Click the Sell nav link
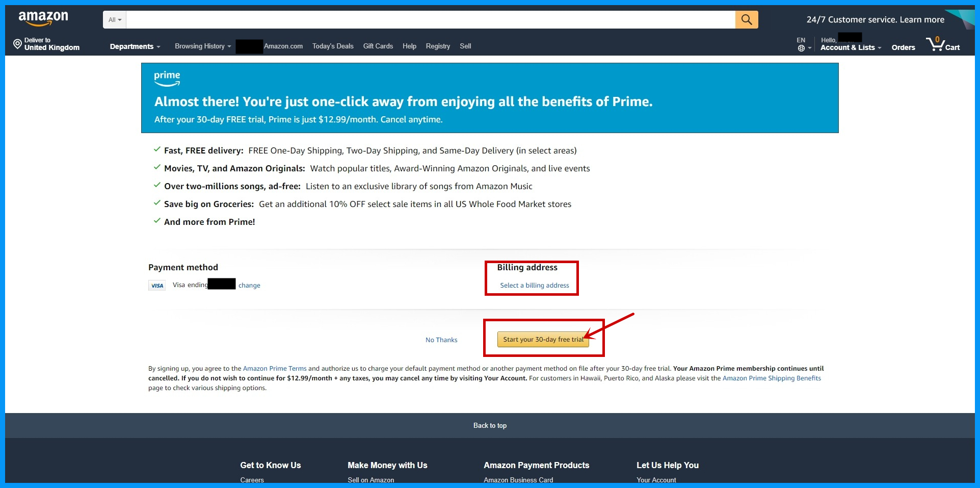 coord(465,46)
